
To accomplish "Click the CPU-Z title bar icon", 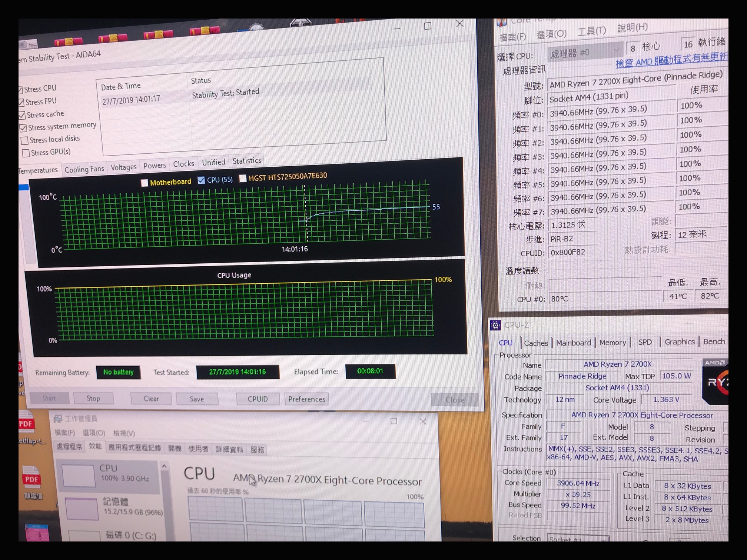I will (495, 325).
